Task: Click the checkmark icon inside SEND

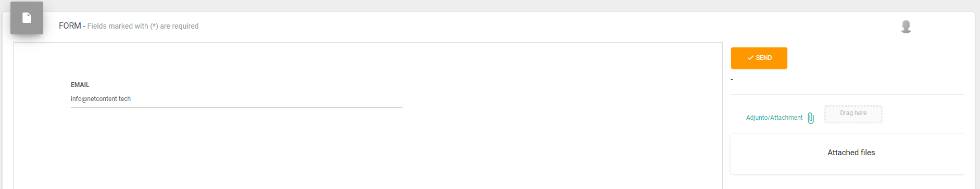Action: [750, 58]
